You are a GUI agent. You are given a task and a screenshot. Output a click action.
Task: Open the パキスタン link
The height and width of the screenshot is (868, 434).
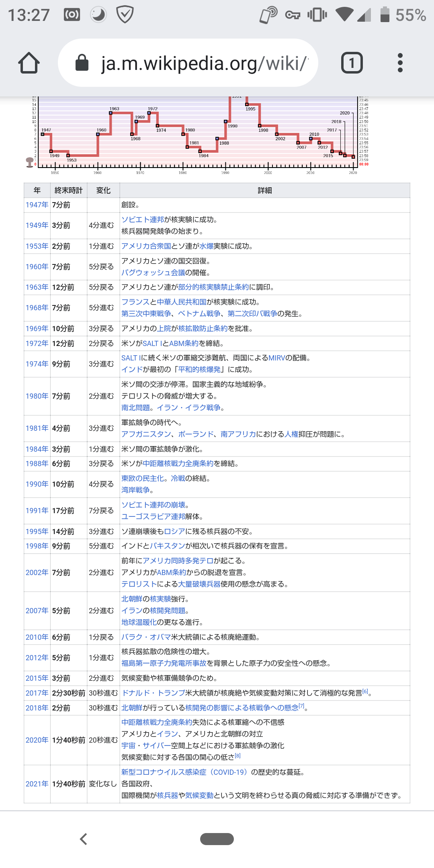click(x=168, y=546)
